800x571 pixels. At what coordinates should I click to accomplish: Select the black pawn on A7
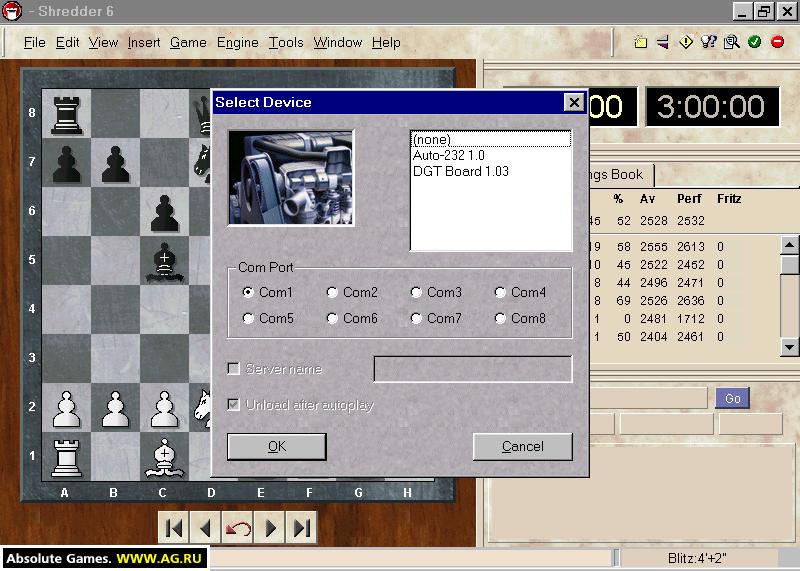[66, 164]
